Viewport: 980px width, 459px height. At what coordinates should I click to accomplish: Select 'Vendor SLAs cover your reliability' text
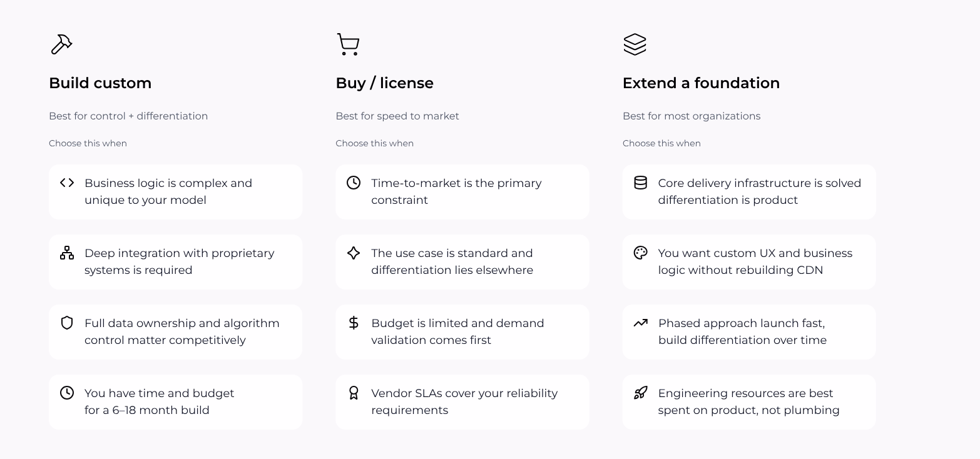pos(464,393)
